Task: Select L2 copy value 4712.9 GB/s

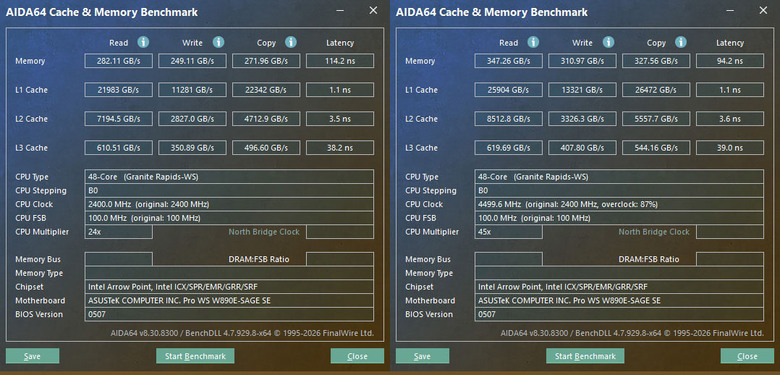Action: (266, 119)
